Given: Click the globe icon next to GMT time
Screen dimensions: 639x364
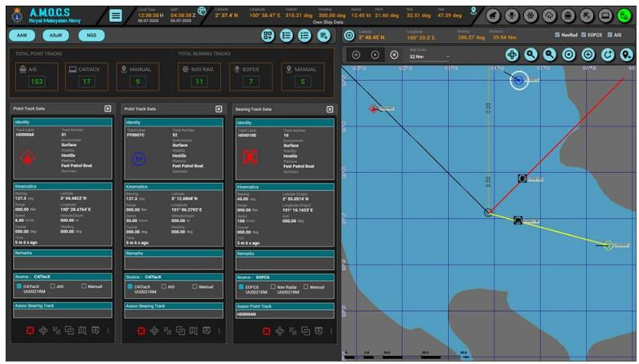Looking at the screenshot, I should tap(202, 11).
